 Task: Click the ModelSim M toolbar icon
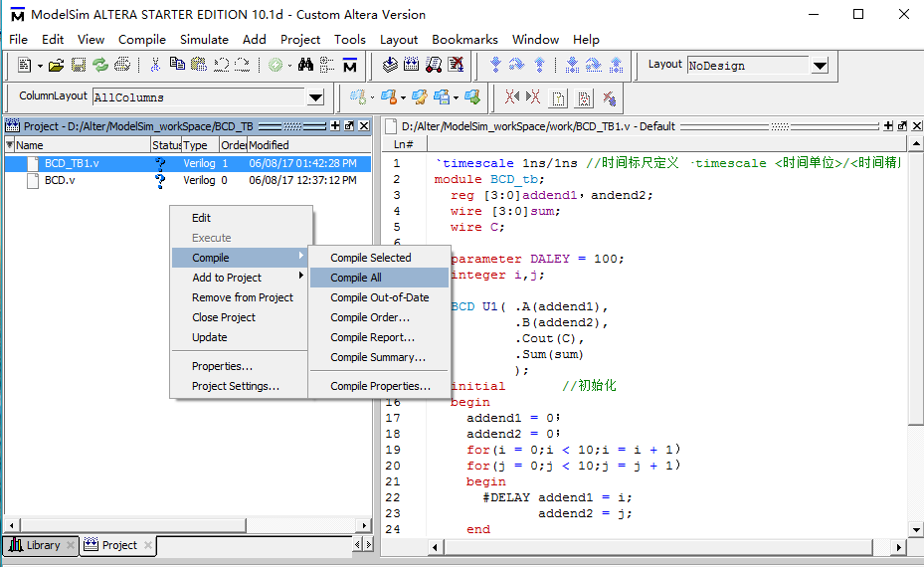coord(350,65)
